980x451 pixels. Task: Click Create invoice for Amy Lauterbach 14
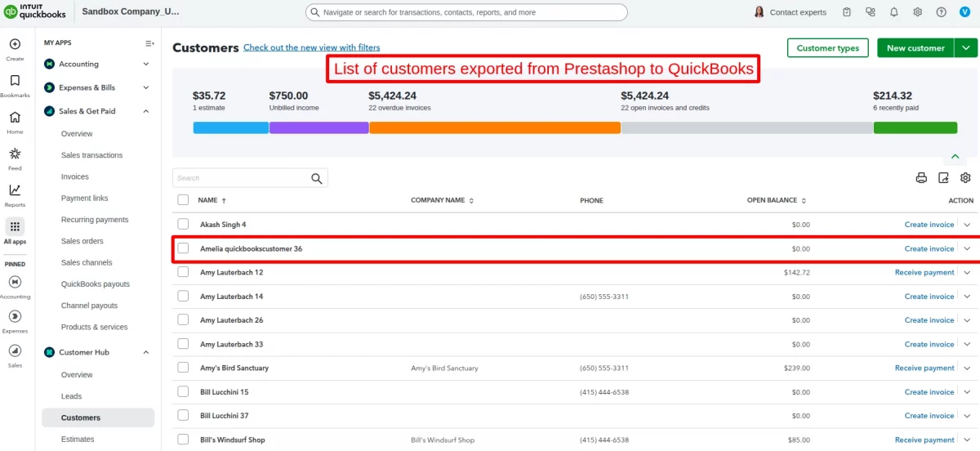[929, 297]
